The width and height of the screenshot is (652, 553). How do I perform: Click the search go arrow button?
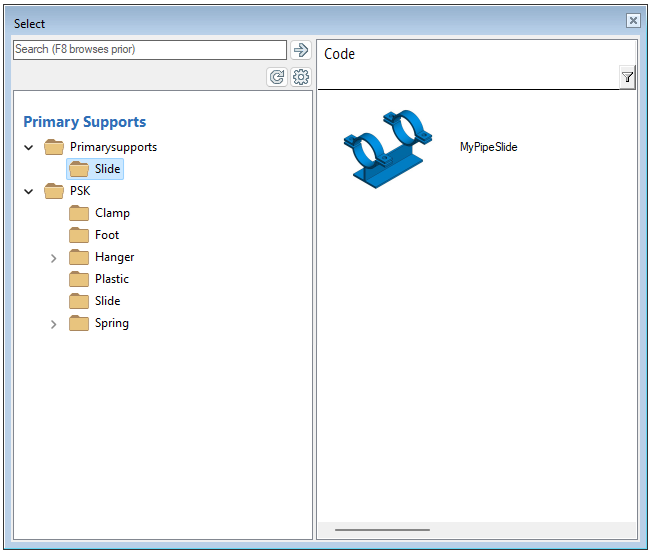[x=300, y=50]
